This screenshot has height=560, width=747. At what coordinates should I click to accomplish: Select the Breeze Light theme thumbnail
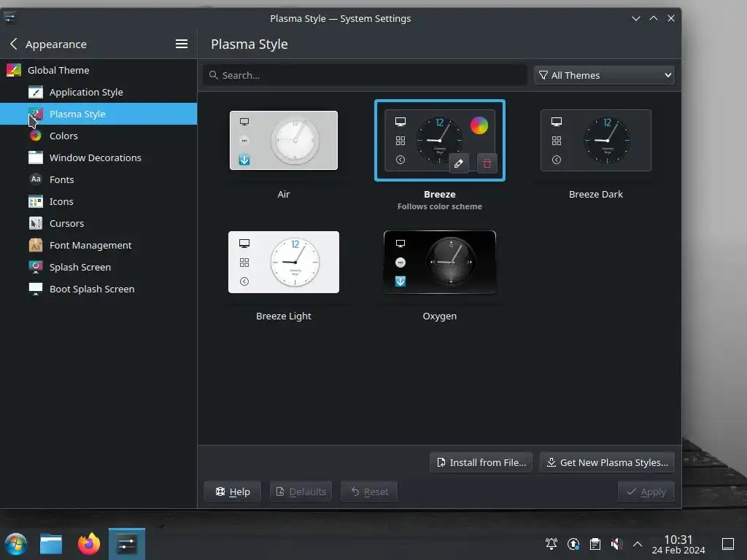[284, 262]
